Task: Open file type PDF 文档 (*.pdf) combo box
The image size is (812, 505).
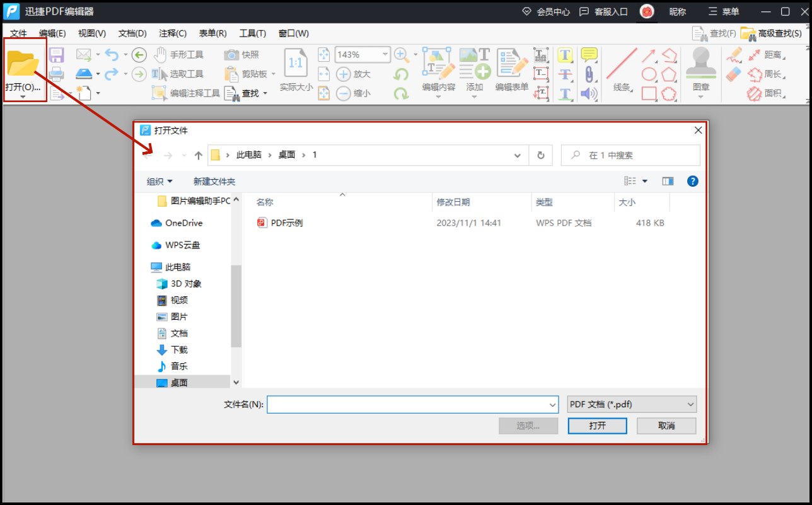Action: 632,404
